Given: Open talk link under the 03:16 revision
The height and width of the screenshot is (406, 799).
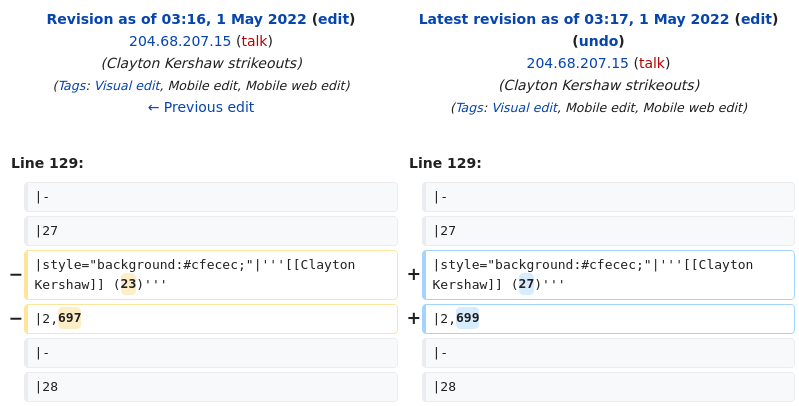Looking at the screenshot, I should [254, 41].
